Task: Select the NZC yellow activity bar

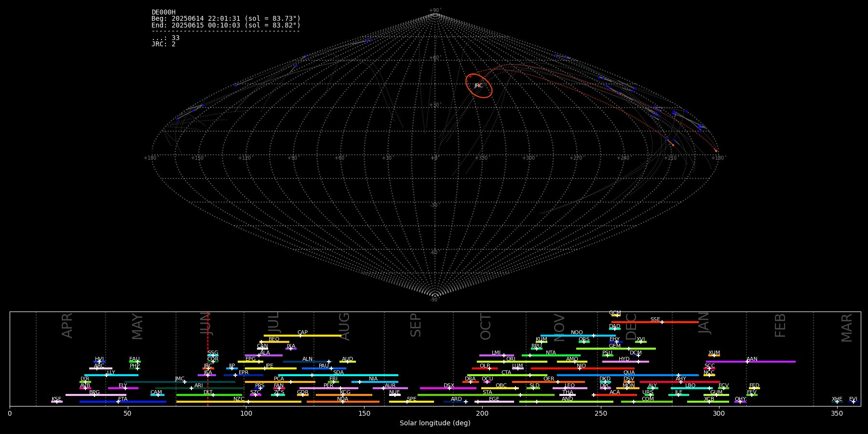Action: point(239,402)
